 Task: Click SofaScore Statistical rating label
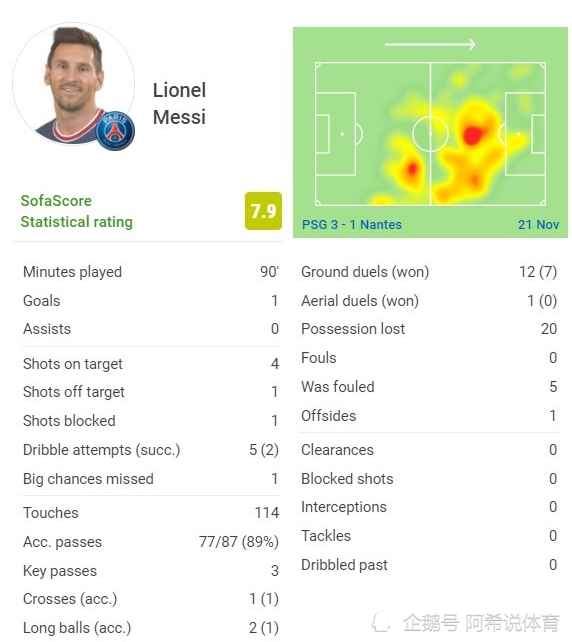point(77,211)
